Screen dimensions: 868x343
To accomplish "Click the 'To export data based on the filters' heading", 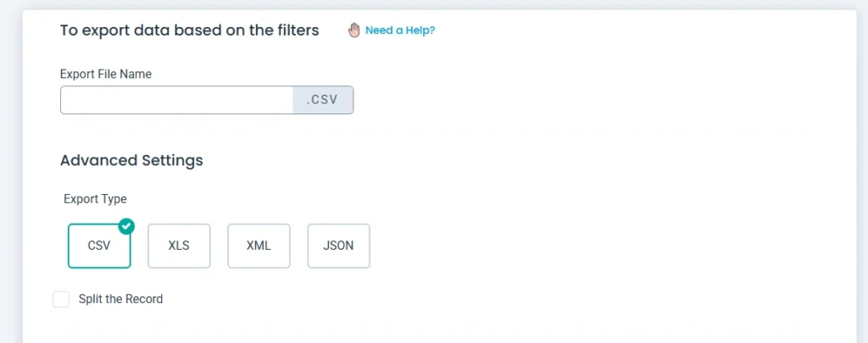I will [189, 30].
